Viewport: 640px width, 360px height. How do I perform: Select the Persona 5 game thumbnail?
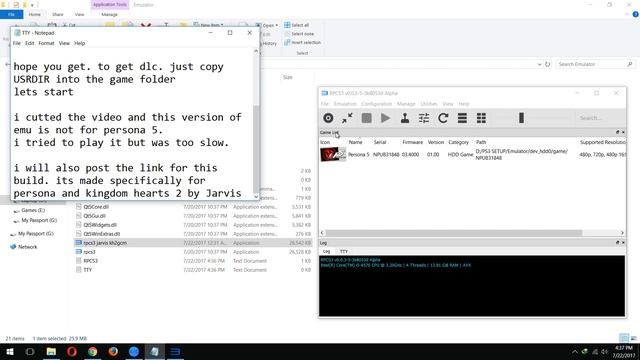(333, 154)
